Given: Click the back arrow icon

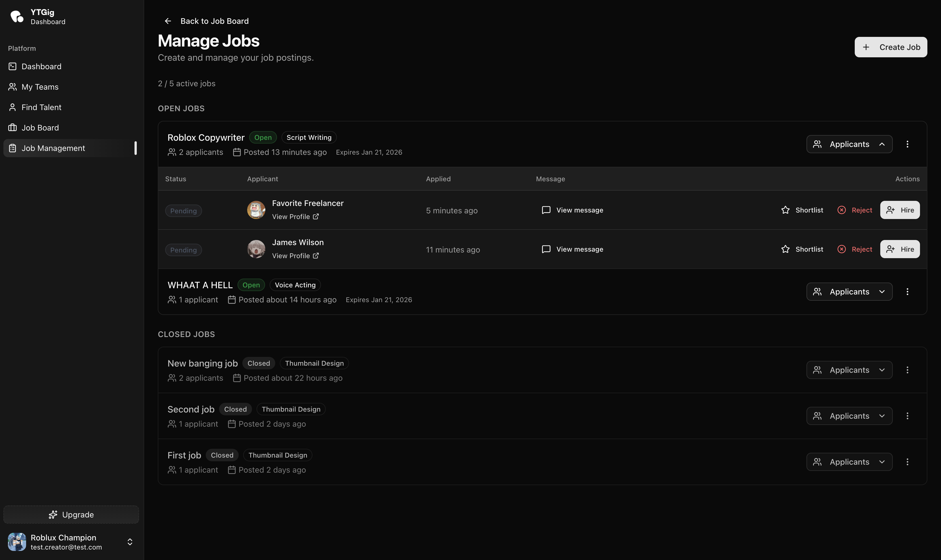Looking at the screenshot, I should pyautogui.click(x=168, y=21).
